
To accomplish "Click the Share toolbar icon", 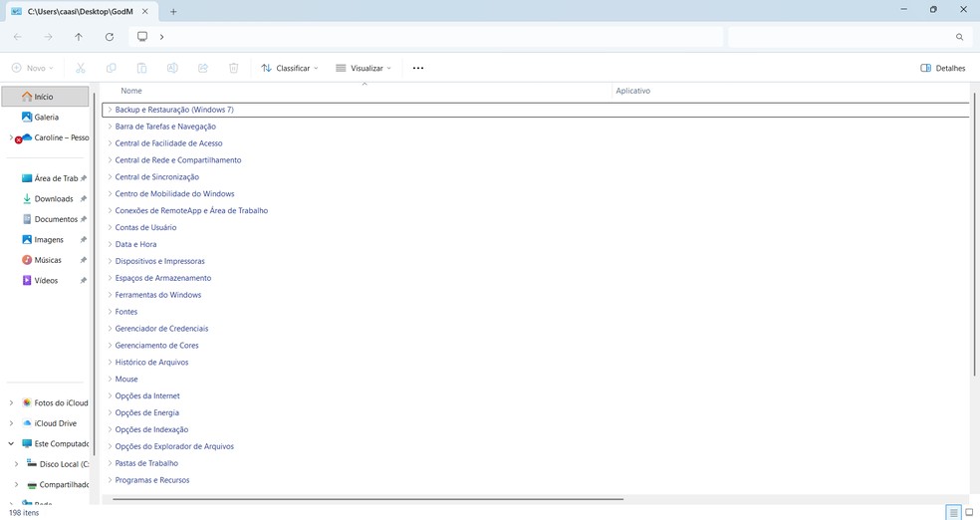I will [203, 68].
